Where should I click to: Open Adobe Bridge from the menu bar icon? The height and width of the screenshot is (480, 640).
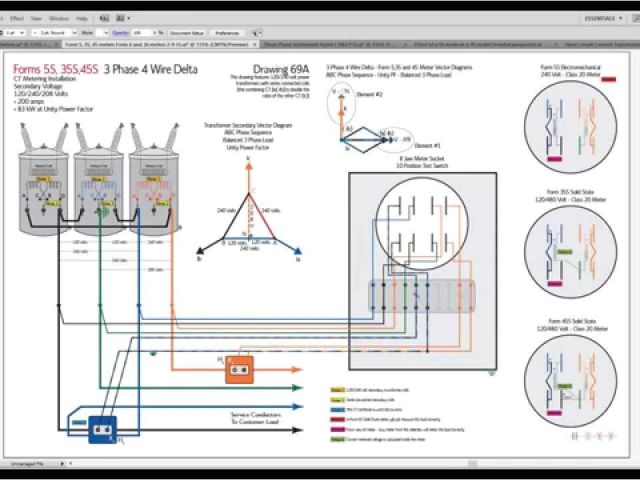pyautogui.click(x=104, y=19)
